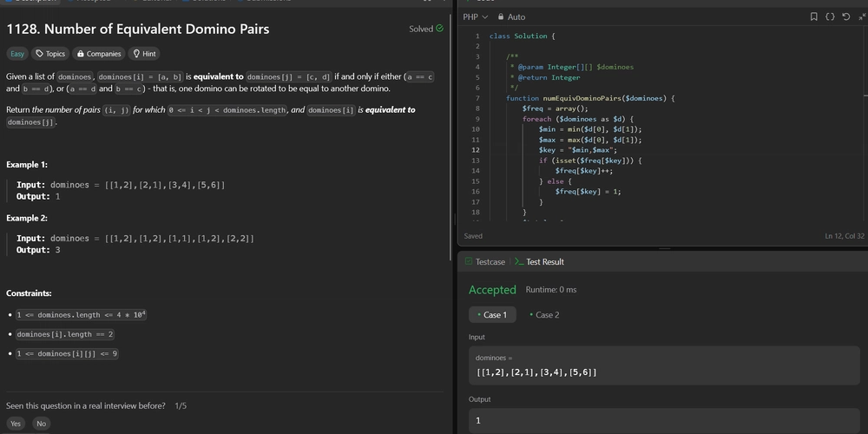
Task: Answer No to real interview question
Action: (x=41, y=424)
